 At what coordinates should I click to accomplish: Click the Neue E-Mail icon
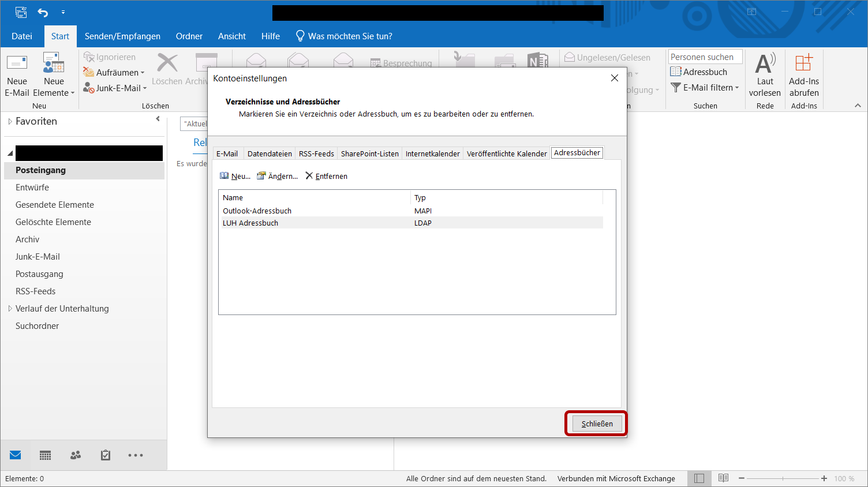[x=17, y=63]
